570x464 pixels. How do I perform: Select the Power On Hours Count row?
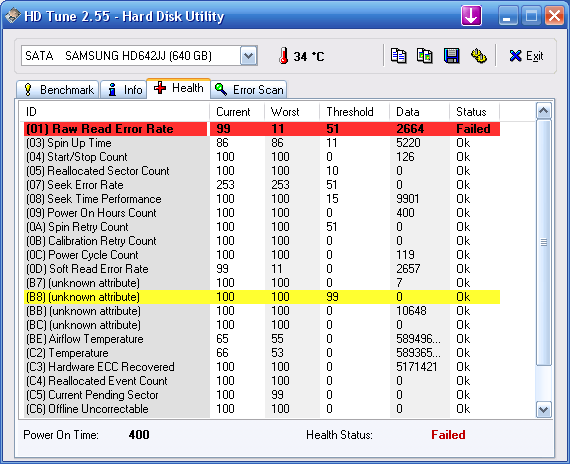(262, 213)
